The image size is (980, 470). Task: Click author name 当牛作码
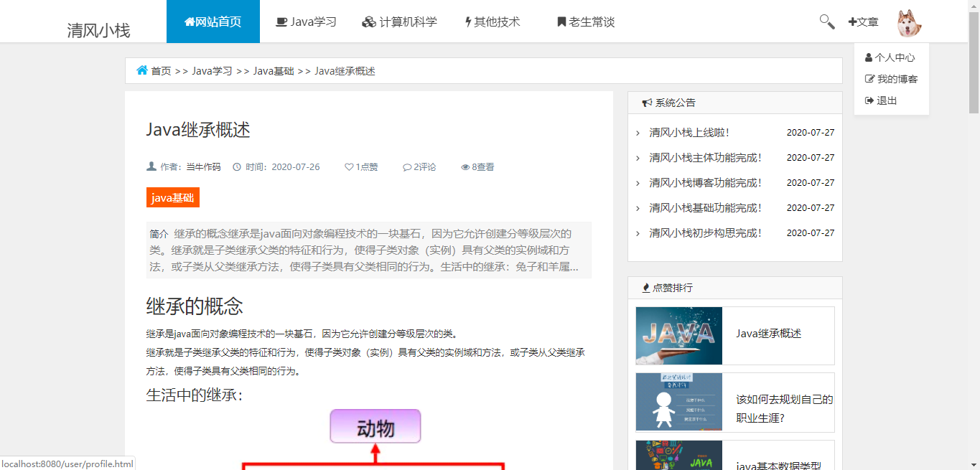tap(204, 167)
